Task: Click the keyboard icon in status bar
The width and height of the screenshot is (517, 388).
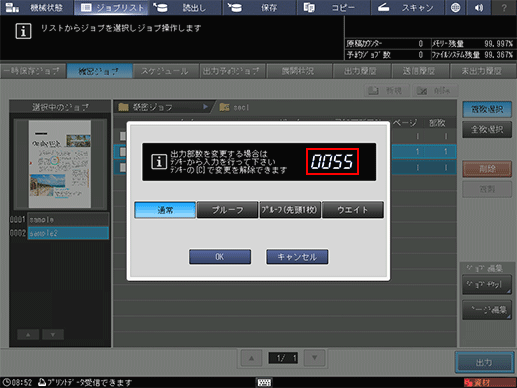Action: click(264, 382)
